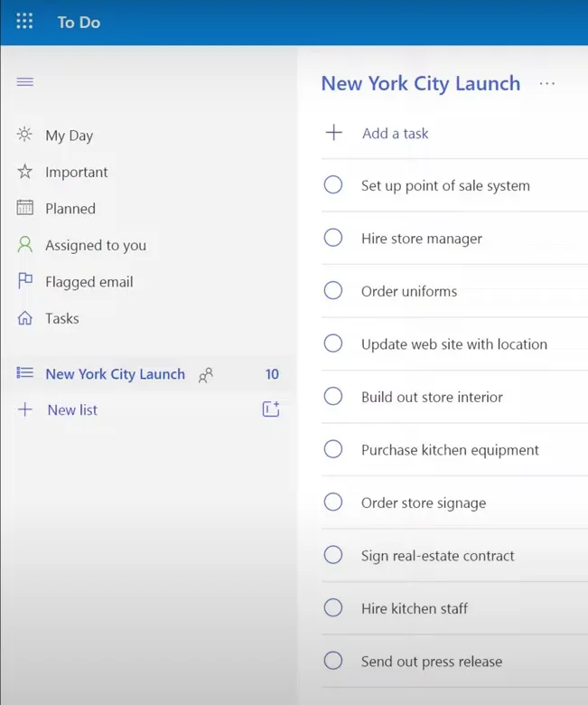Click the list icon beside New York City Launch
The image size is (588, 705).
click(x=24, y=372)
